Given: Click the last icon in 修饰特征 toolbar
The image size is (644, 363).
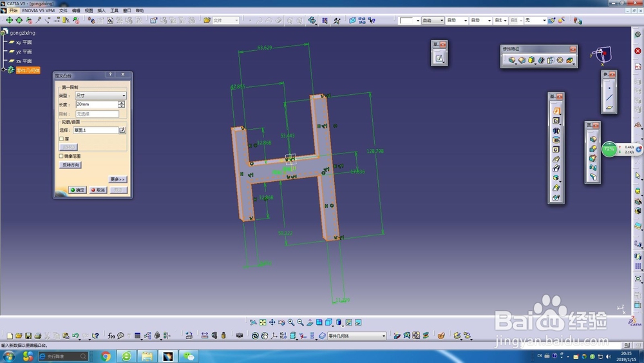Looking at the screenshot, I should point(570,61).
